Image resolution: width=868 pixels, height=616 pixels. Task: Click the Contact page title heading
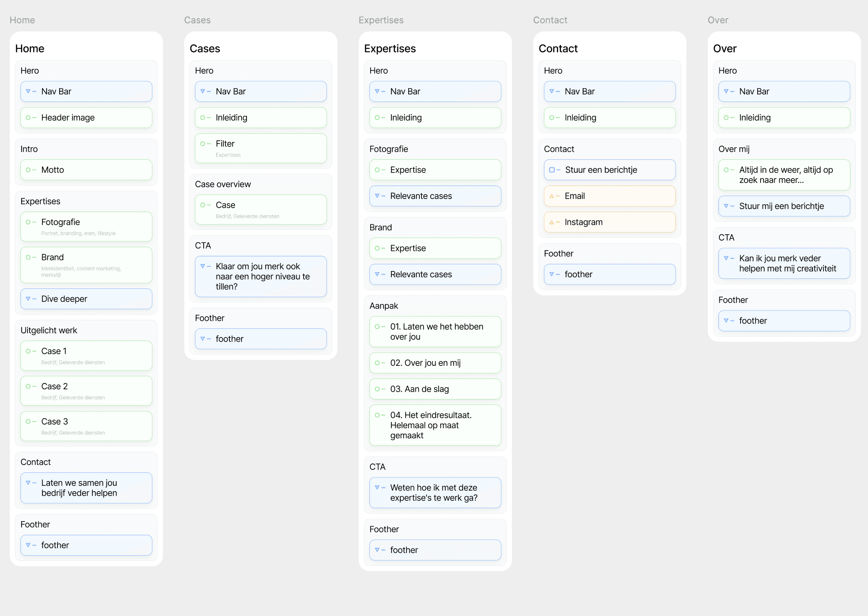tap(558, 49)
